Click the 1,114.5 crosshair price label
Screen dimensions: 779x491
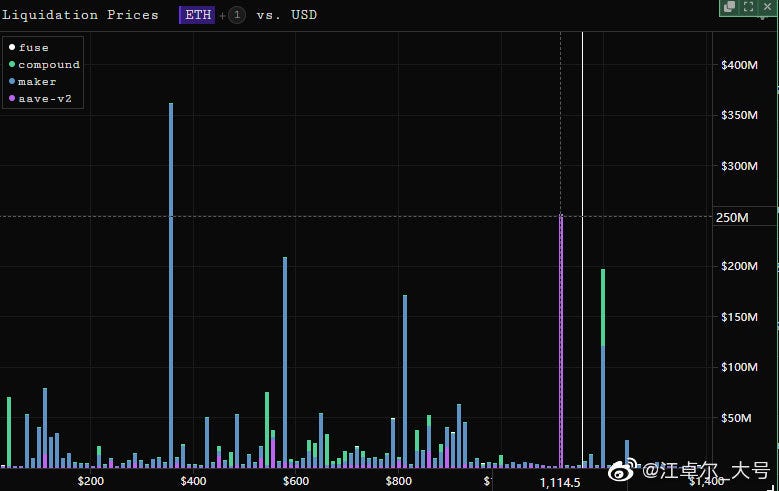point(560,483)
